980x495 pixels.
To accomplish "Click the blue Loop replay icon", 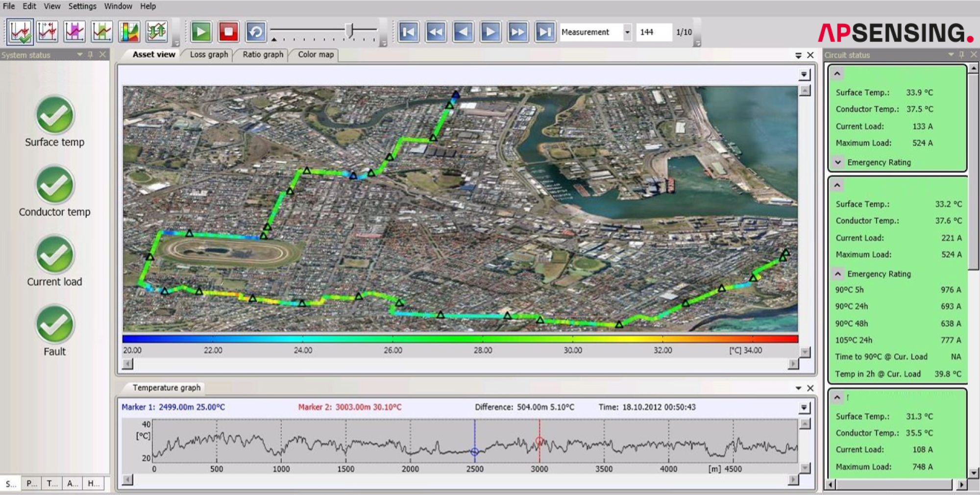I will coord(256,32).
